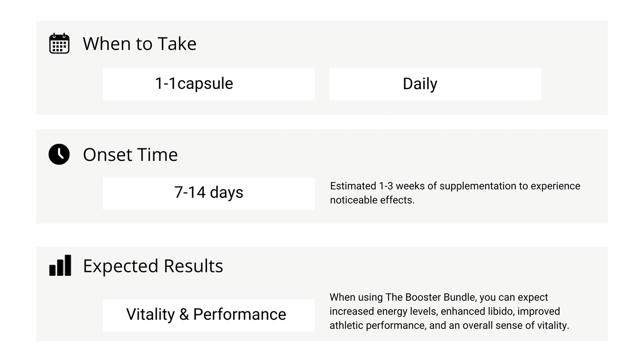Click the Vitality & Performance box
The width and height of the screenshot is (644, 362).
pyautogui.click(x=209, y=315)
